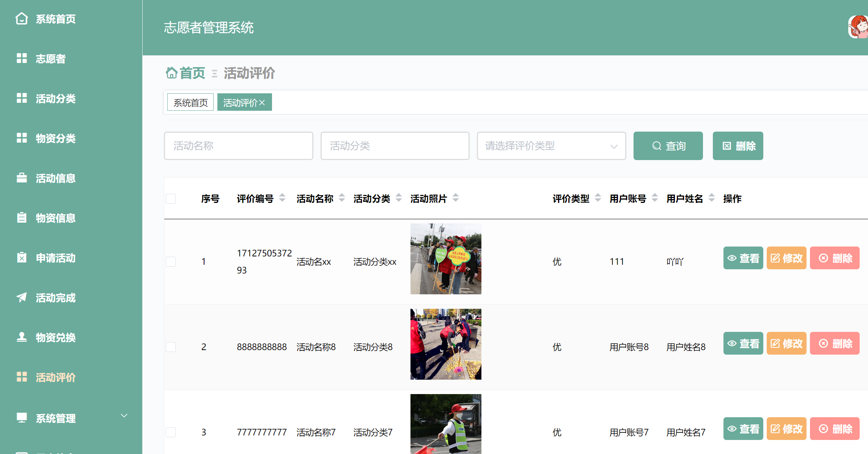Click 修改 button for row 2

point(786,344)
